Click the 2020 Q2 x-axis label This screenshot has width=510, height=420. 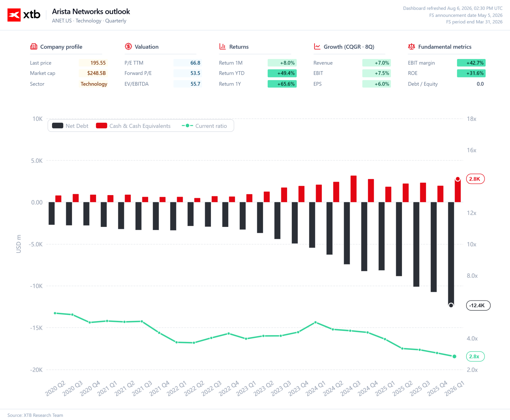click(55, 388)
